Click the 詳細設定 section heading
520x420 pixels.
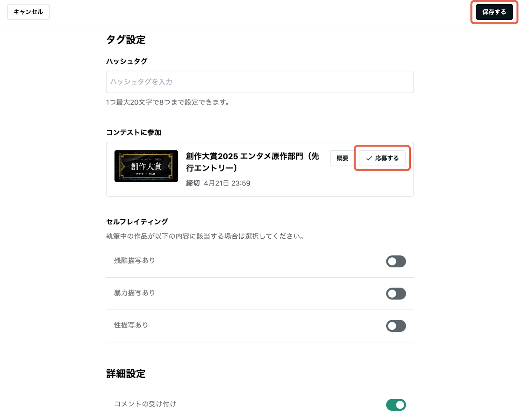126,374
